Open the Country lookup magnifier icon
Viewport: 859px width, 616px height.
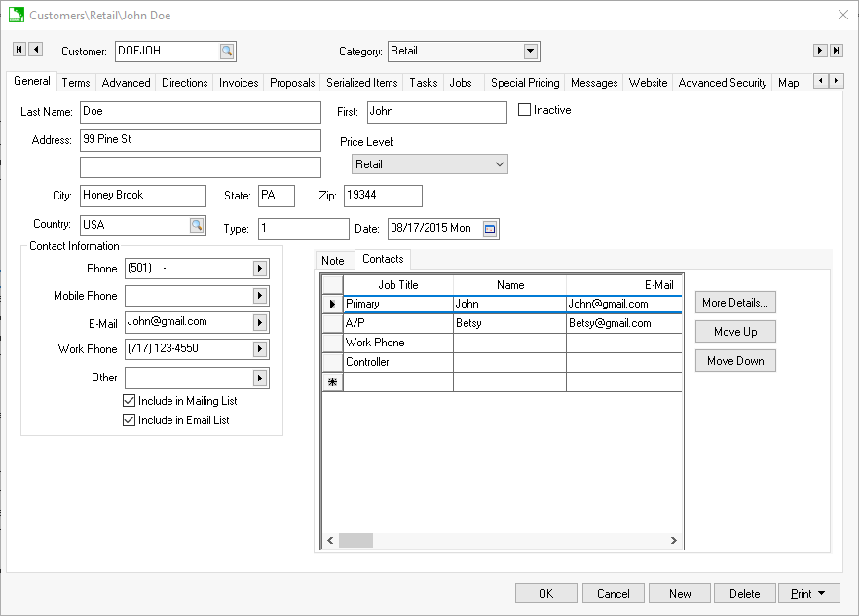click(x=197, y=225)
